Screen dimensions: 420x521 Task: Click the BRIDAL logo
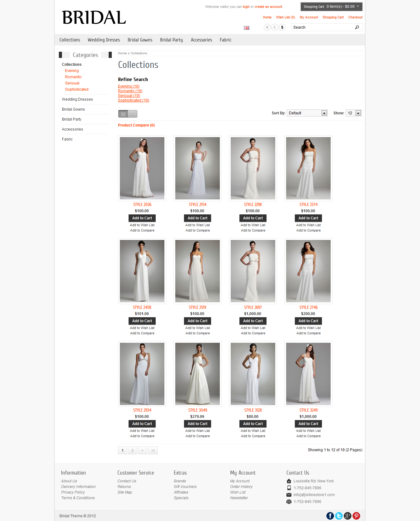click(x=94, y=17)
